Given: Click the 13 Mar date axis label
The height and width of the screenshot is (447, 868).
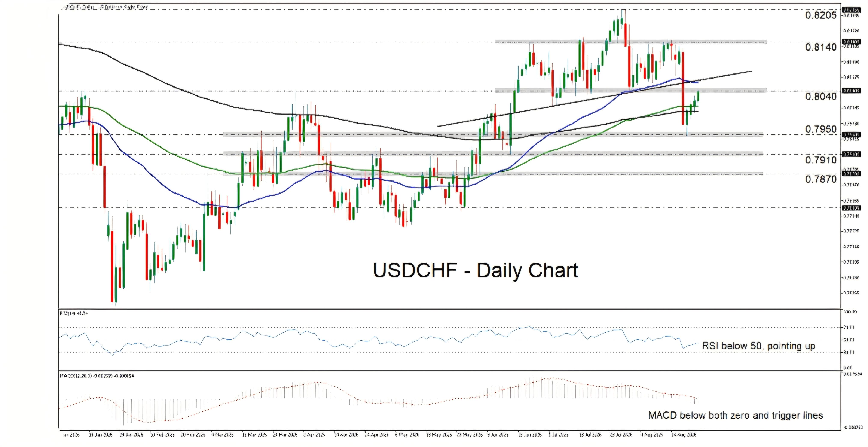Looking at the screenshot, I should coord(254,435).
